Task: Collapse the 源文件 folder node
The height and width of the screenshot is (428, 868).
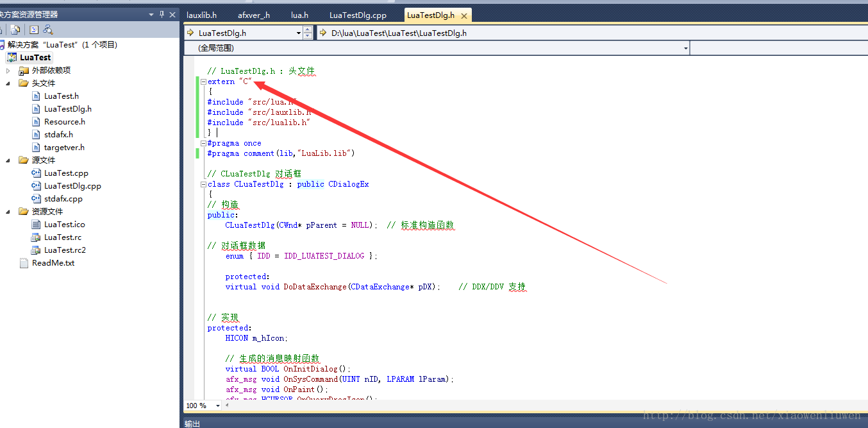Action: [8, 160]
